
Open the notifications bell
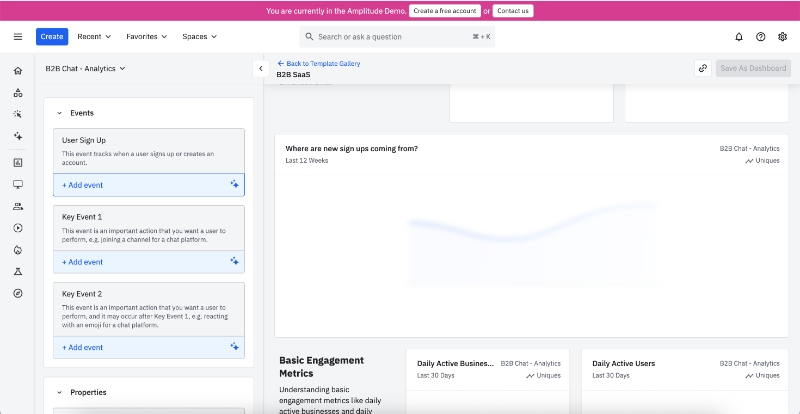pyautogui.click(x=739, y=37)
